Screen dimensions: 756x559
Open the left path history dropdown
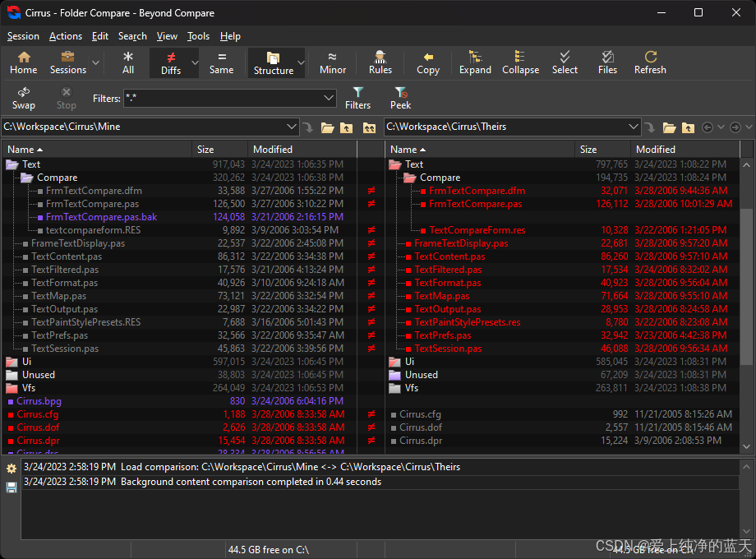292,127
